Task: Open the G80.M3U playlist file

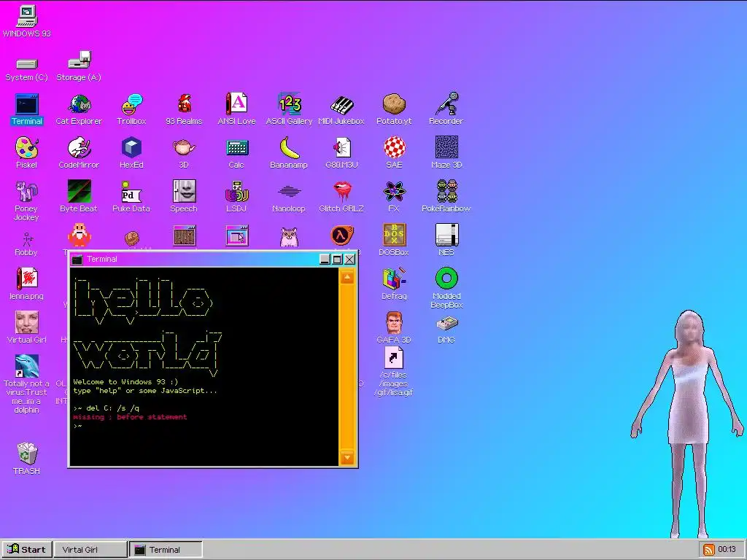Action: pos(341,153)
